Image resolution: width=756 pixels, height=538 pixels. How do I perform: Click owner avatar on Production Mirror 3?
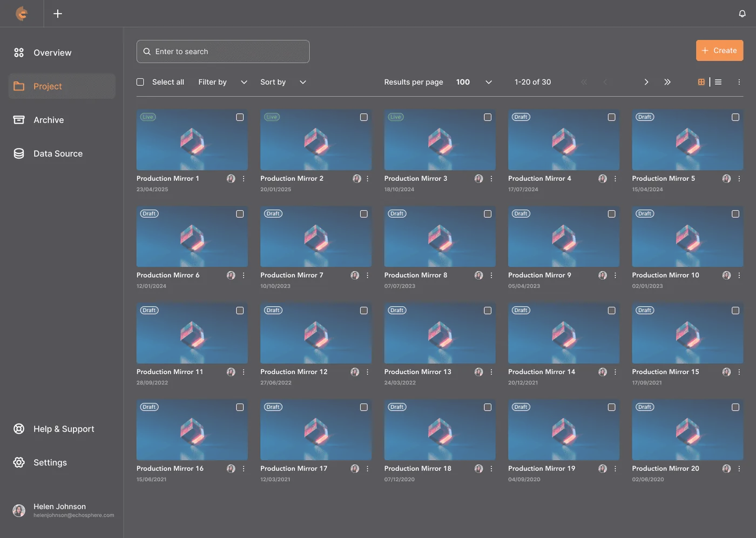point(479,179)
